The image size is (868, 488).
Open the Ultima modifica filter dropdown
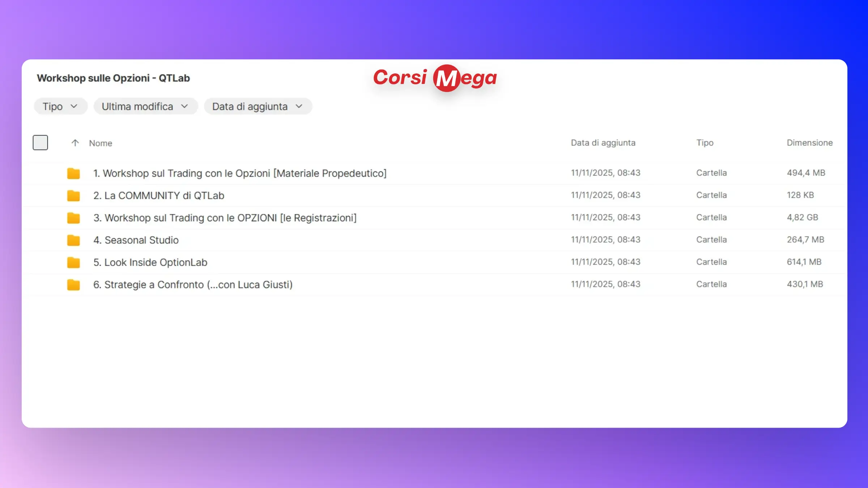[x=145, y=106]
